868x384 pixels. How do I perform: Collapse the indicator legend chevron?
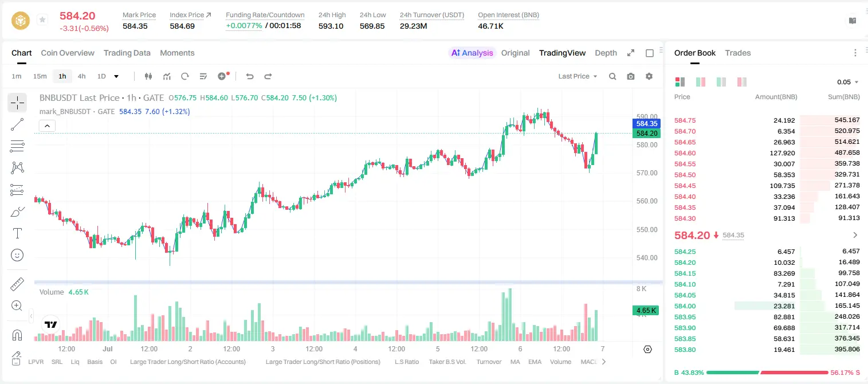click(x=47, y=126)
